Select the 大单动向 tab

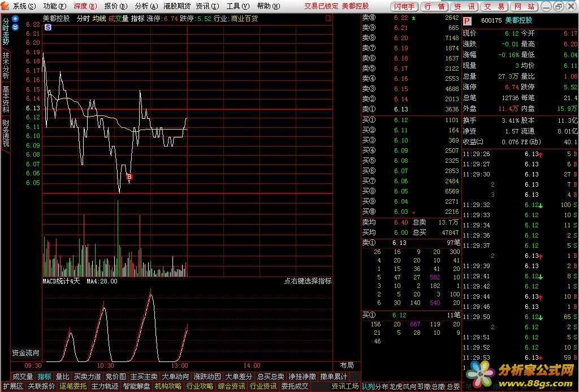(175, 377)
